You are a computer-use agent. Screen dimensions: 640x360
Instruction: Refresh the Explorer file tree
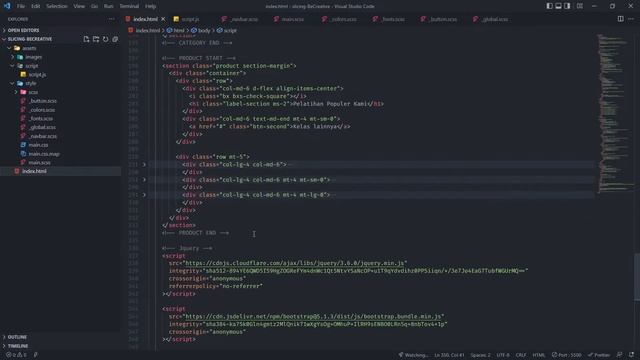tap(106, 39)
